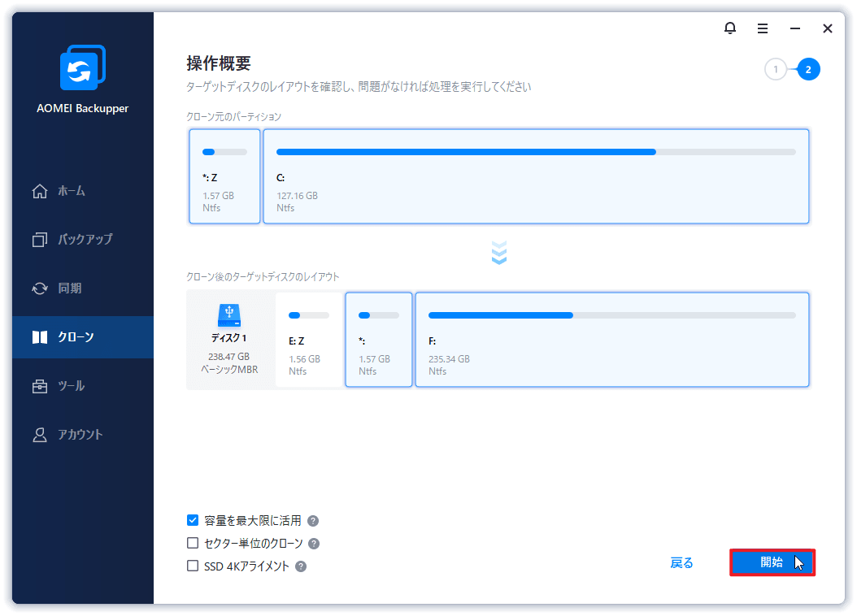The width and height of the screenshot is (857, 616).
Task: Open help tooltip for セクター単位のクローン
Action: [x=315, y=544]
